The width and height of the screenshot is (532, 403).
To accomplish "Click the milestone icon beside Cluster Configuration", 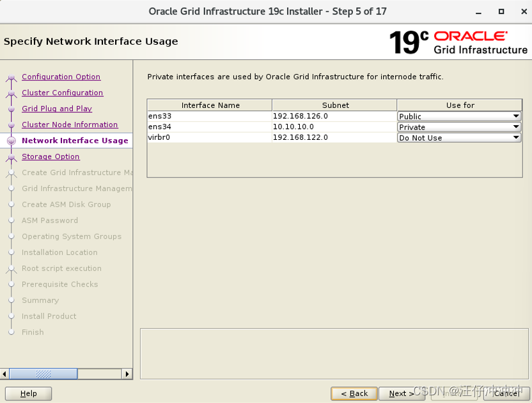I will point(12,93).
